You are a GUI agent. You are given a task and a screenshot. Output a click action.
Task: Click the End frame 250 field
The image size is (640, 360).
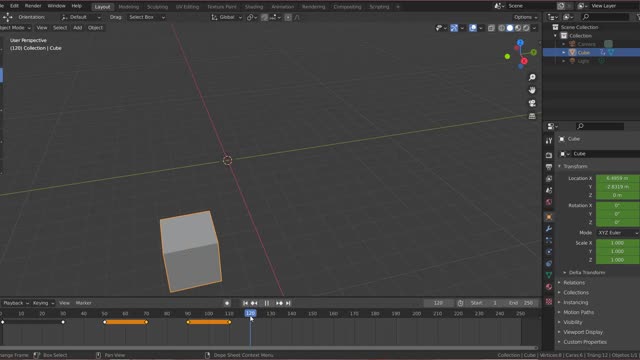coord(521,303)
